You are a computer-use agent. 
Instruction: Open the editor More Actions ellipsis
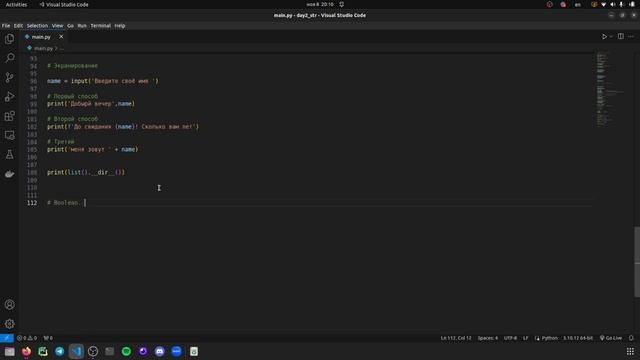[x=631, y=37]
